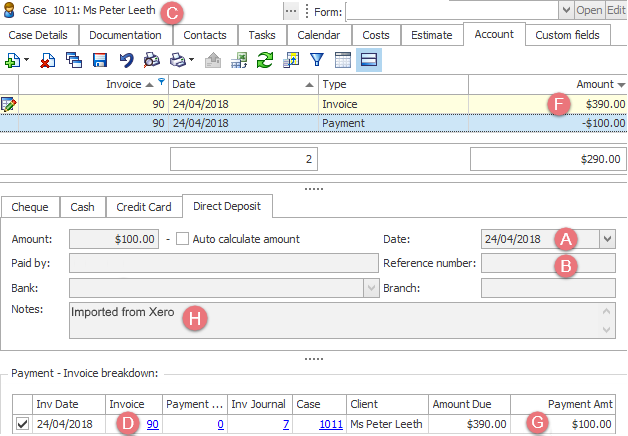
Task: Switch to the Cheque tab
Action: click(30, 207)
